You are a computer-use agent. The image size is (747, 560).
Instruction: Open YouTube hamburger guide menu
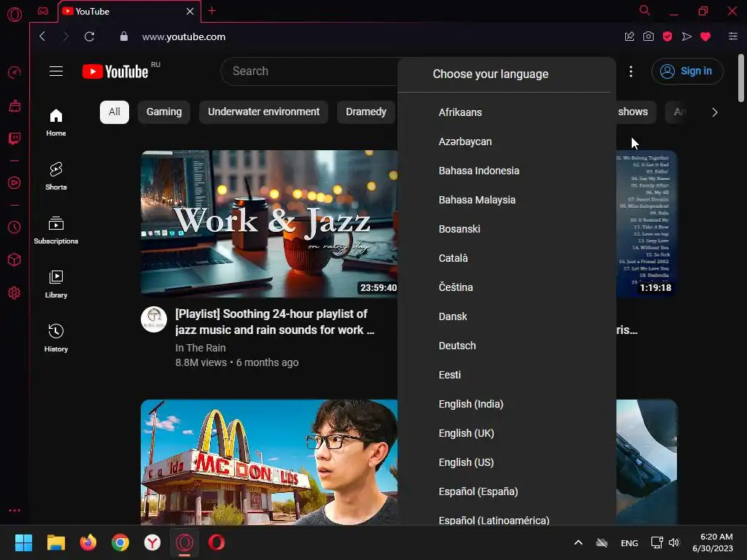point(56,71)
